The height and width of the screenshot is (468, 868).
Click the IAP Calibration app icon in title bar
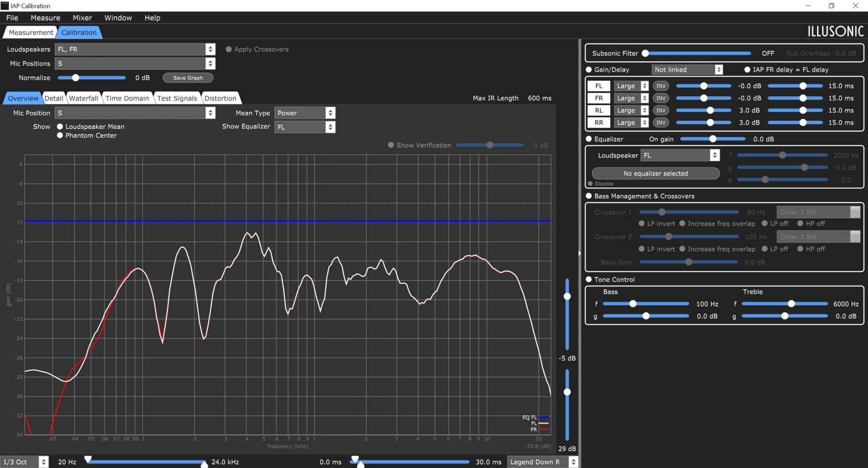(5, 6)
